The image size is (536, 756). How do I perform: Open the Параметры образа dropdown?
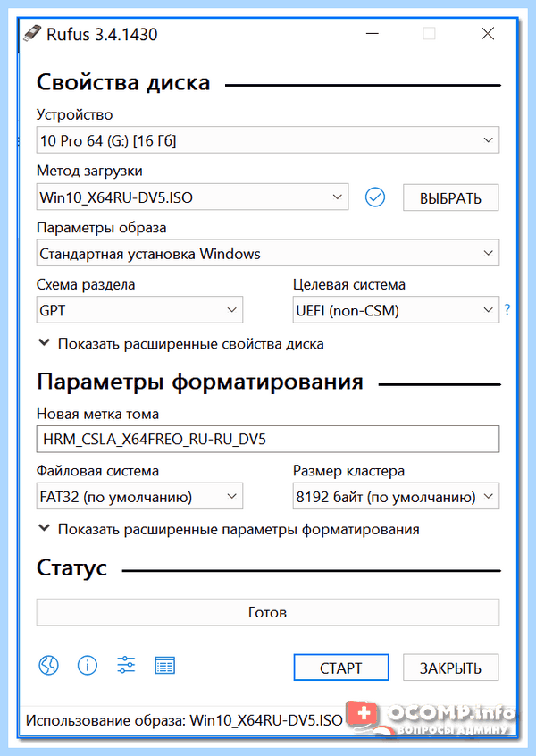268,253
